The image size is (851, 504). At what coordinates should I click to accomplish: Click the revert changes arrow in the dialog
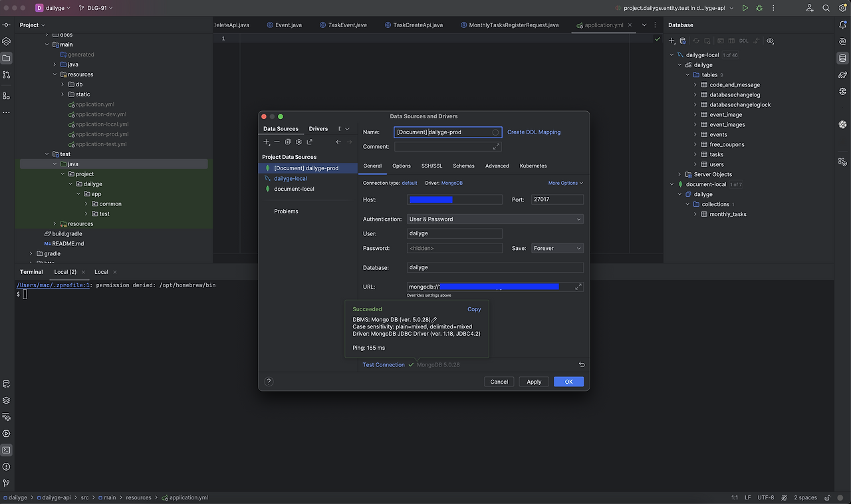click(582, 364)
